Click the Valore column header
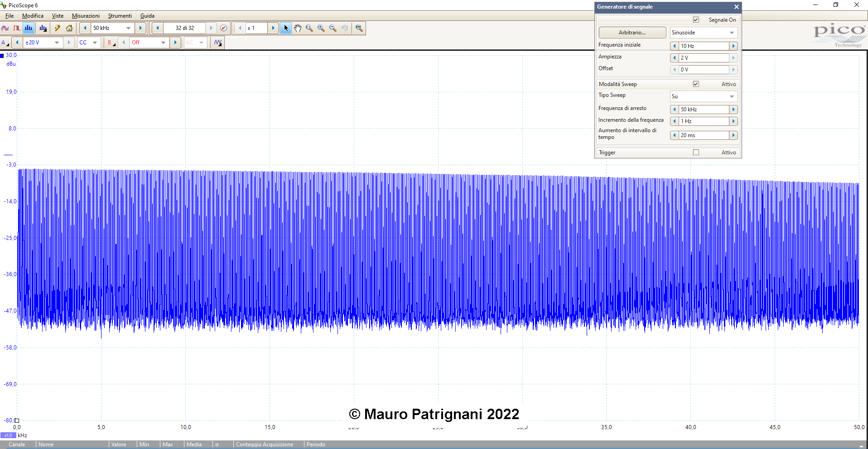This screenshot has height=449, width=868. point(119,444)
